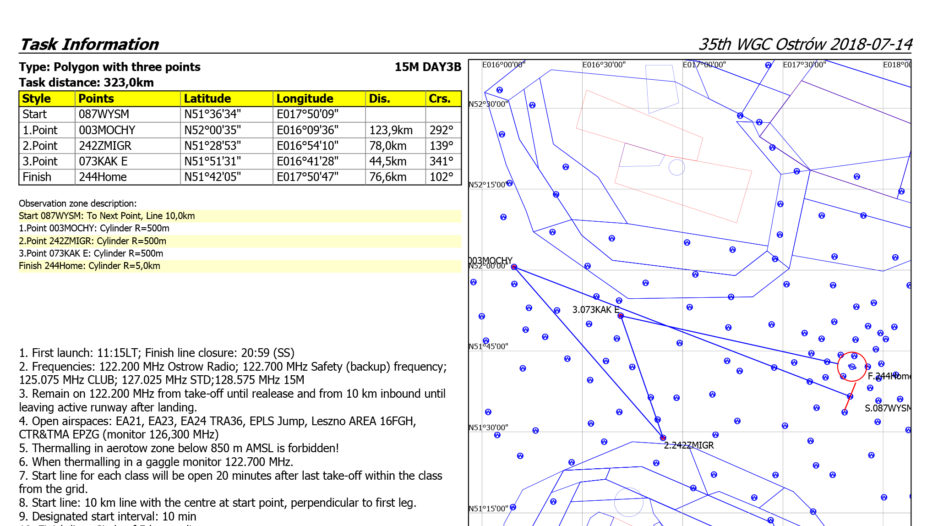Click the 2.242ZMIGR turnpoint marker
938x526 pixels.
click(662, 438)
